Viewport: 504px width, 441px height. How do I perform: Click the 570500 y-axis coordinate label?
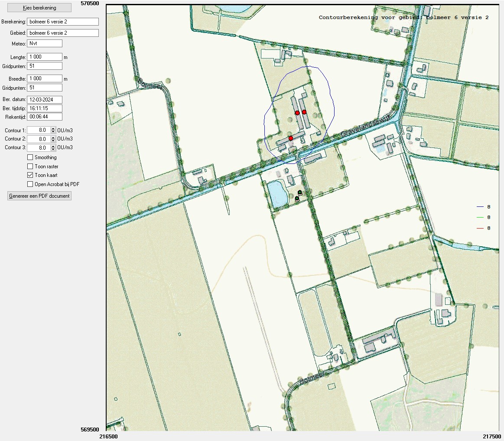point(90,3)
